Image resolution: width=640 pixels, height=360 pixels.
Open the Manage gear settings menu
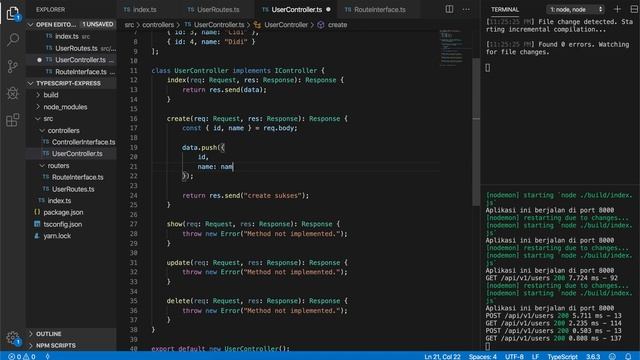point(13,338)
